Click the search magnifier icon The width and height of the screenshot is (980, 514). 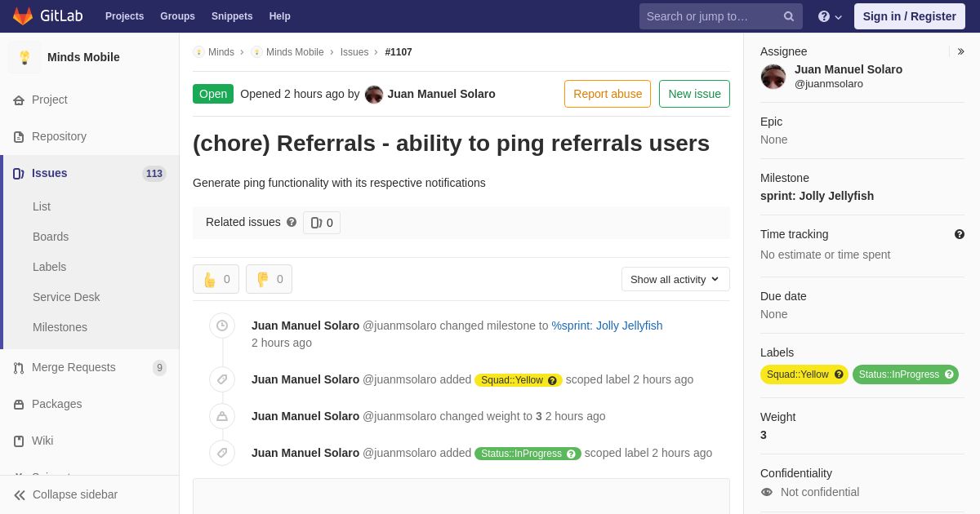click(x=789, y=16)
